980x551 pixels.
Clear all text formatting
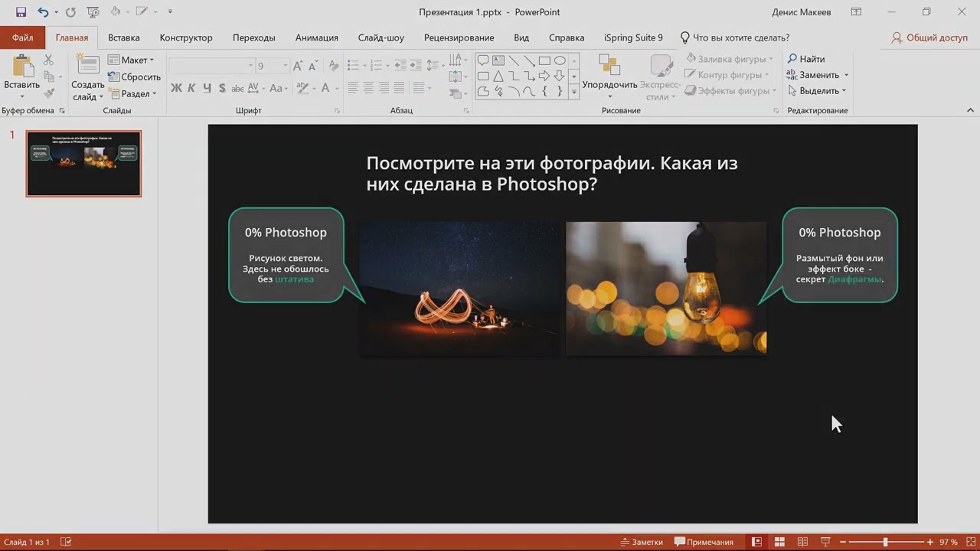coord(334,66)
